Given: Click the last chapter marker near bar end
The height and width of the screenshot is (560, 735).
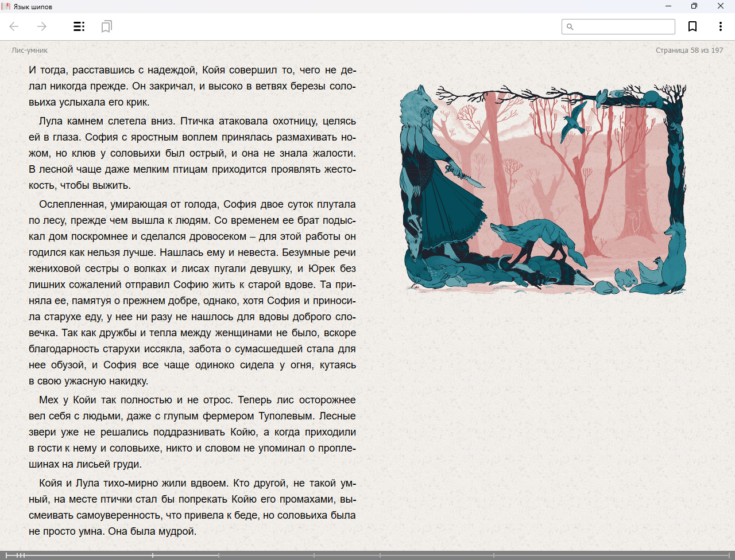Looking at the screenshot, I should click(728, 555).
